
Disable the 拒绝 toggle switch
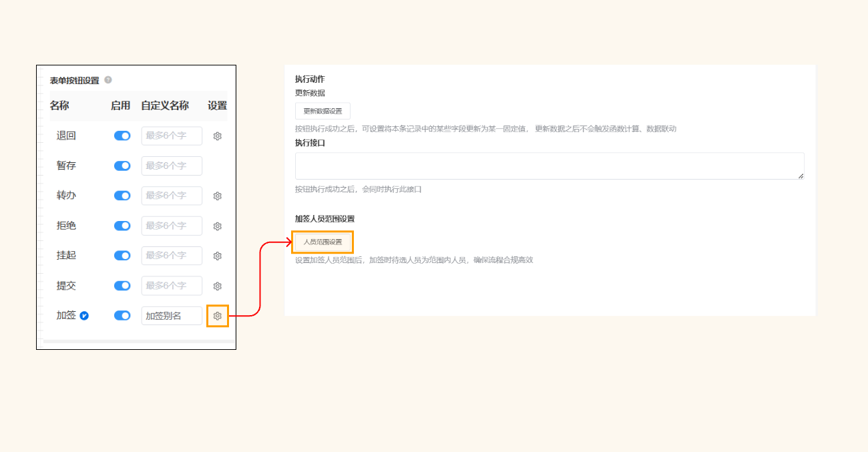pos(122,226)
